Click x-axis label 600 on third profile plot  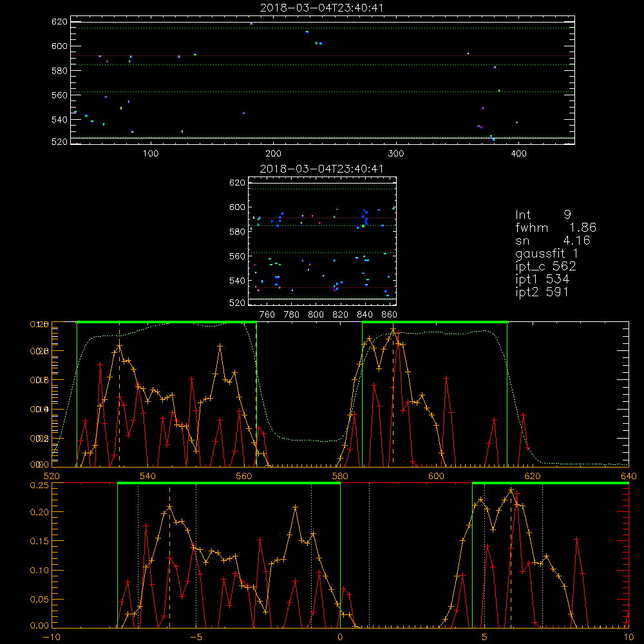pyautogui.click(x=436, y=477)
